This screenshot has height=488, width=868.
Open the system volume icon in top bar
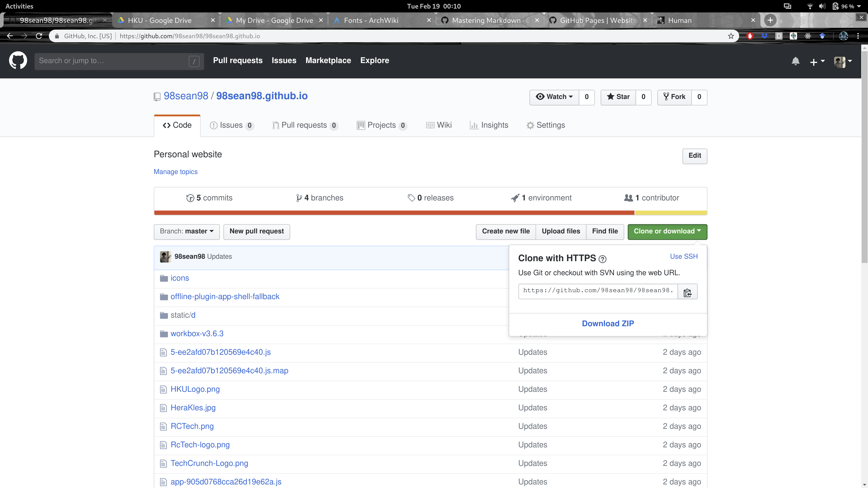pos(822,6)
